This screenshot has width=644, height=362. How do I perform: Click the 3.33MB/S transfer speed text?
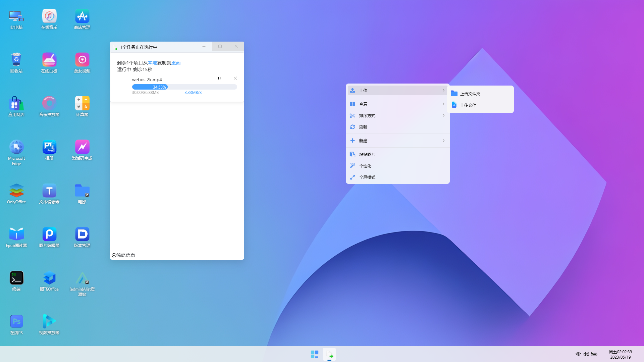click(193, 93)
